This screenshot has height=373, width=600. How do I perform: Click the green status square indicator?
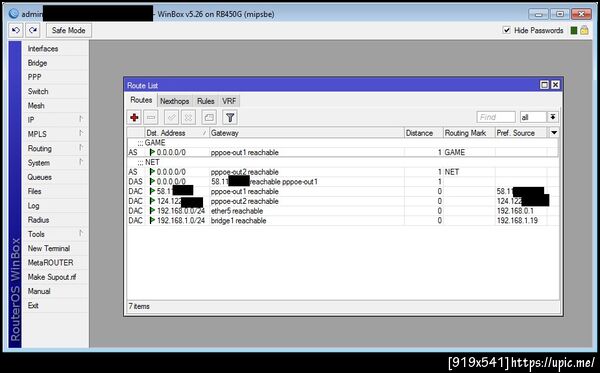[573, 31]
